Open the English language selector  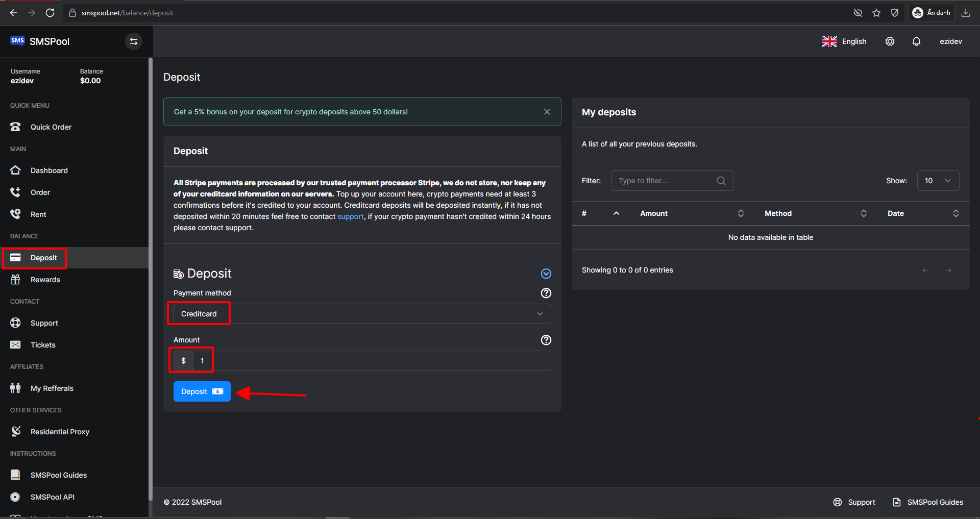(844, 41)
